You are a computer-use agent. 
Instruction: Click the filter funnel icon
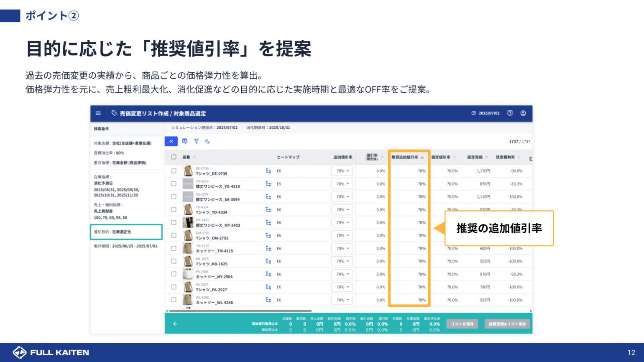point(196,141)
